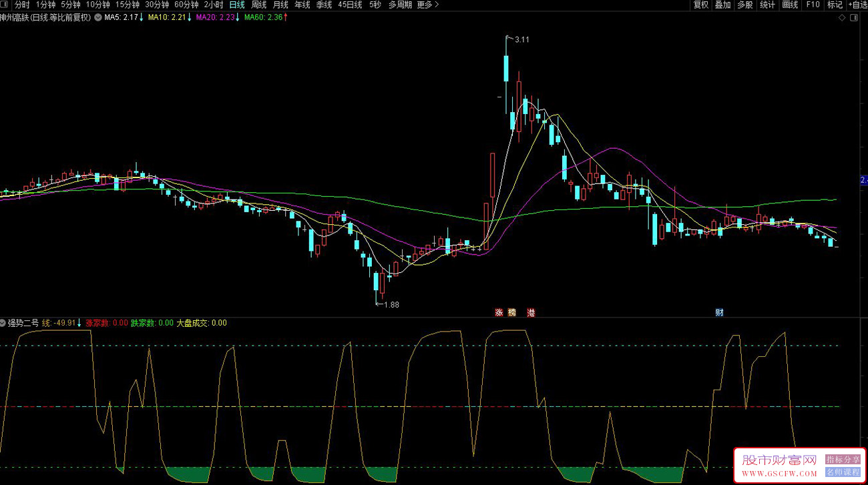Select the 日线 daily chart tab
Viewport: 868px width, 485px height.
237,5
